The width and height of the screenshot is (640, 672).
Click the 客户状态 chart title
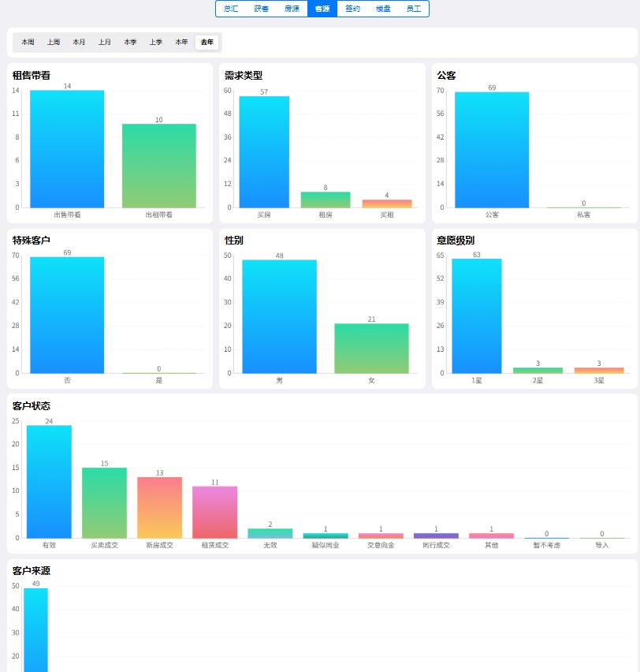(x=32, y=406)
